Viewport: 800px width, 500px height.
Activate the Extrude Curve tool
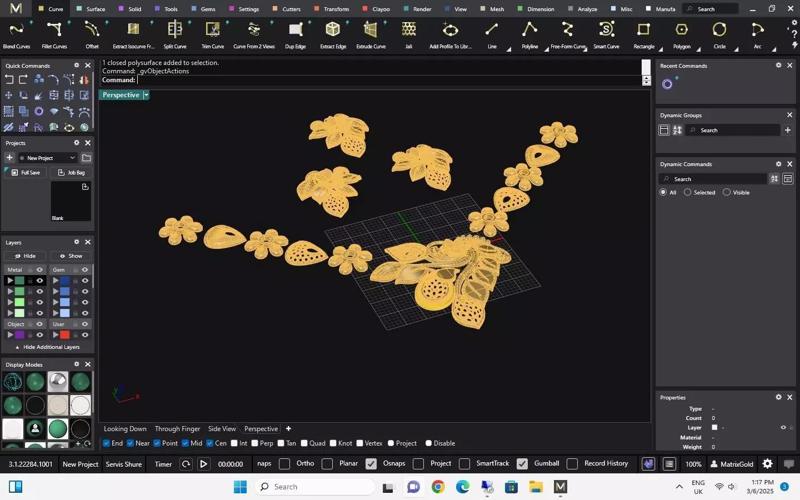coord(371,30)
